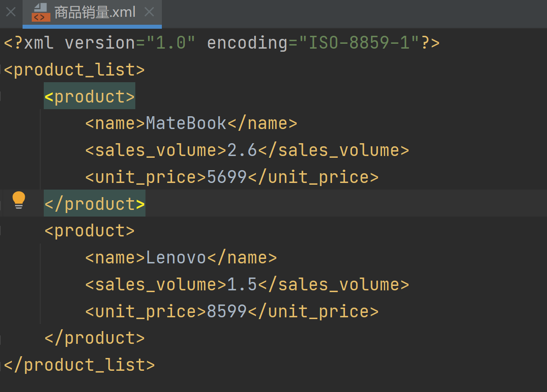Click the gutter beside the closing product tag
Screen dimensions: 547x392
pyautogui.click(x=33, y=203)
